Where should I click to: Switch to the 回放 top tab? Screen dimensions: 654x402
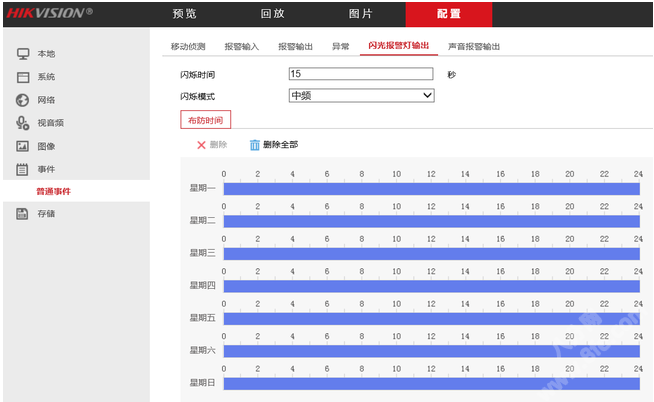(x=272, y=14)
